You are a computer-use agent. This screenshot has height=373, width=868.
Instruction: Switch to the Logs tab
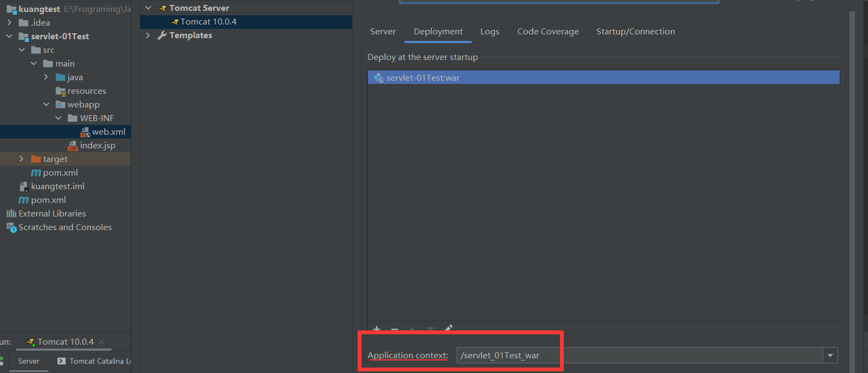coord(490,32)
